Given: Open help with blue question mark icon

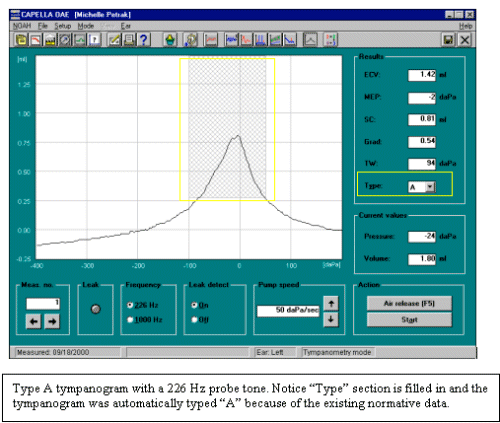Looking at the screenshot, I should (144, 40).
